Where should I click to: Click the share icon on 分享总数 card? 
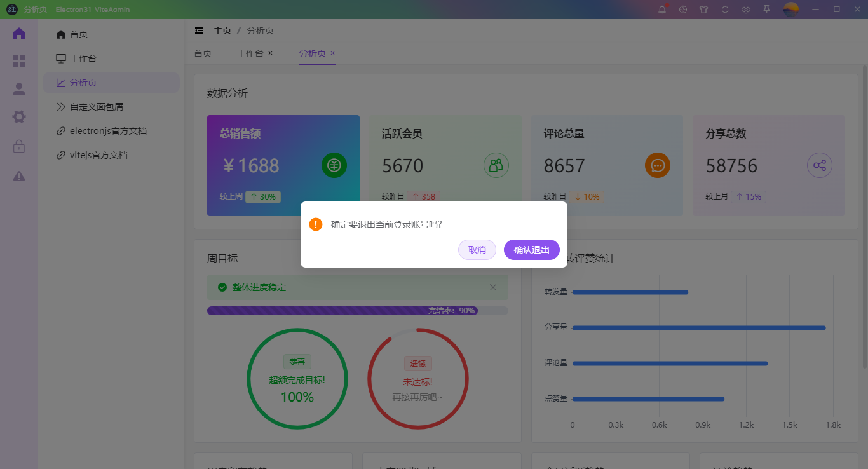tap(820, 165)
